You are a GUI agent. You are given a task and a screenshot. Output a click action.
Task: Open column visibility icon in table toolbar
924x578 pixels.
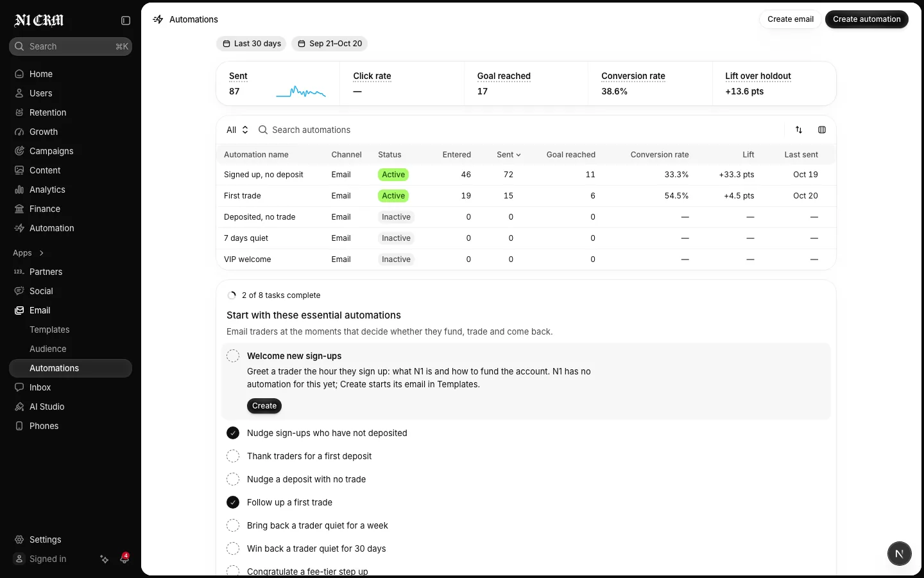click(x=822, y=130)
